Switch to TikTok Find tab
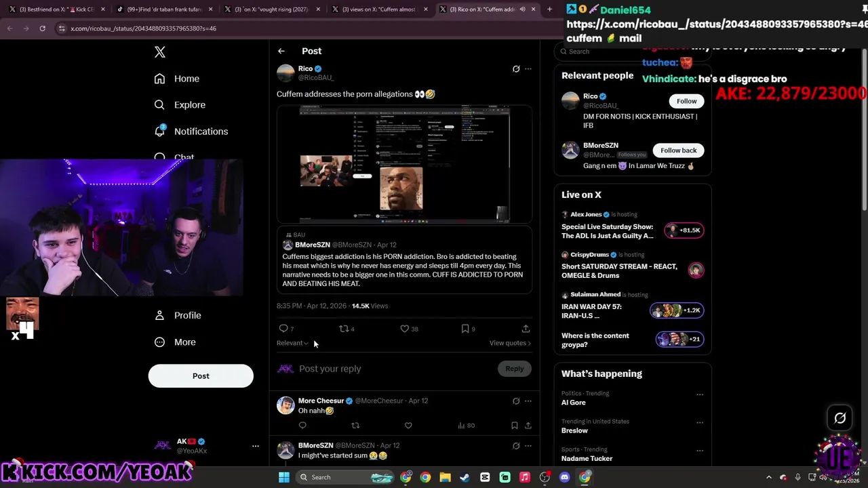Screen dimensions: 868x488 tap(165, 9)
